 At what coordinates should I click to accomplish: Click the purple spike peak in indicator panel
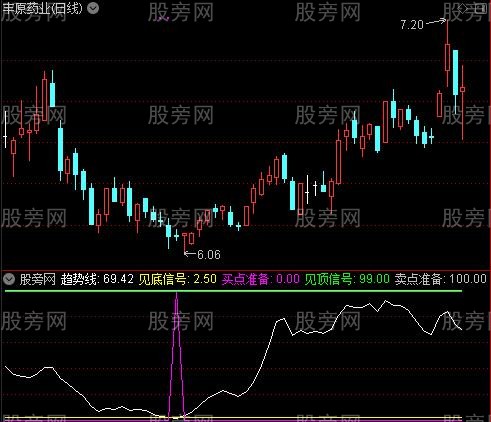coord(176,295)
